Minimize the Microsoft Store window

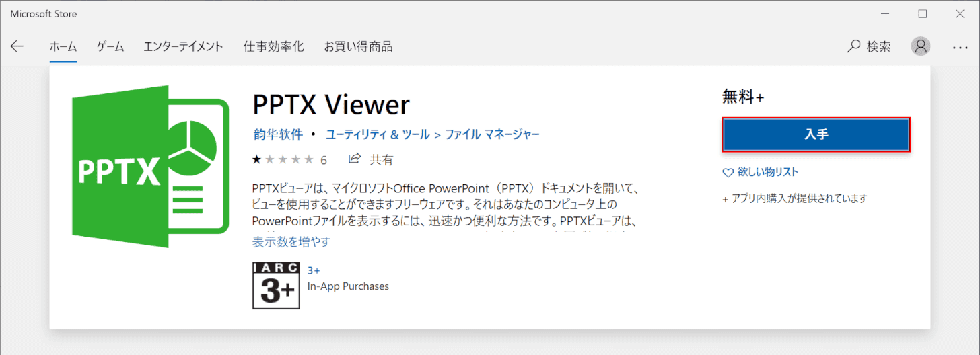[884, 13]
